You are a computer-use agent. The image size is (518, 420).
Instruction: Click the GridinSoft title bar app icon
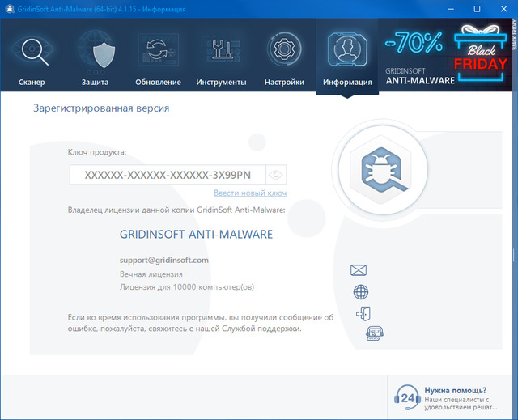click(10, 9)
